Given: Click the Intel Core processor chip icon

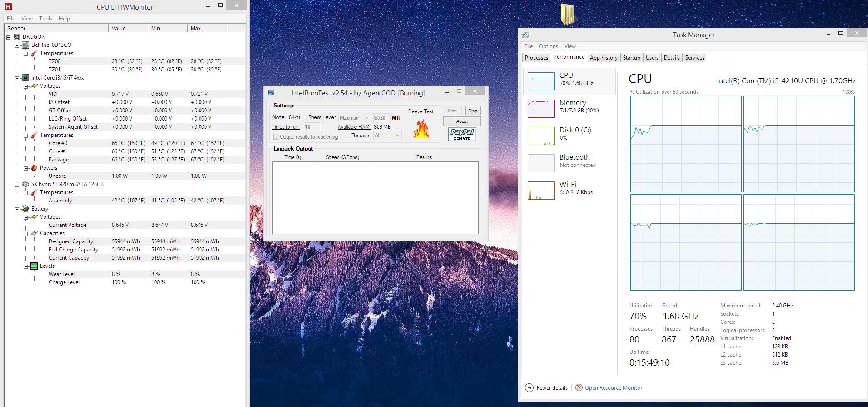Looking at the screenshot, I should [25, 78].
